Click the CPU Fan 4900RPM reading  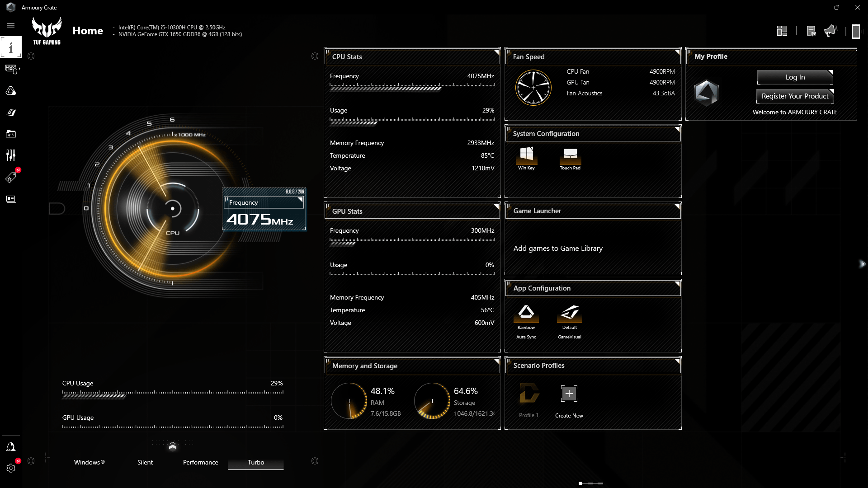click(x=662, y=71)
